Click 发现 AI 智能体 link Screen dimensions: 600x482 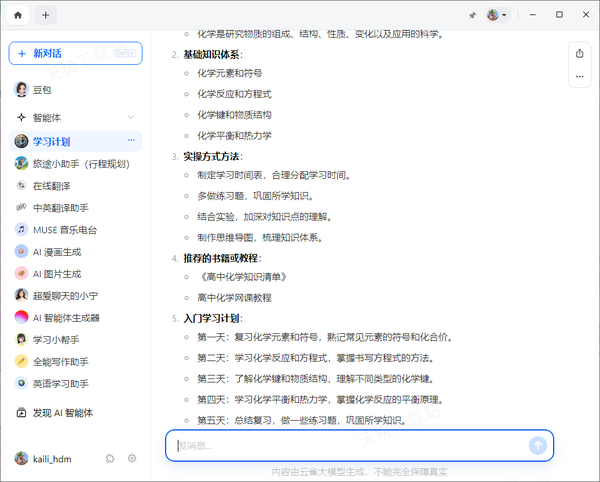[62, 412]
